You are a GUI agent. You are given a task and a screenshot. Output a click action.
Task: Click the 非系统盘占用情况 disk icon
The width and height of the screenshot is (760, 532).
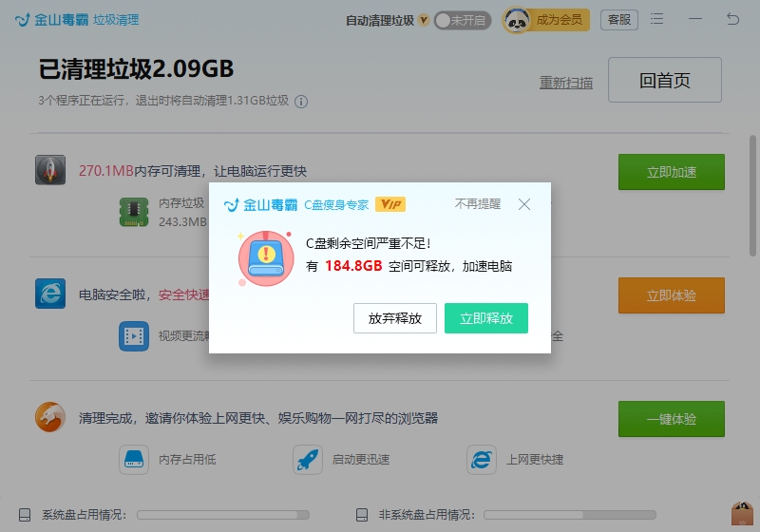pos(362,515)
